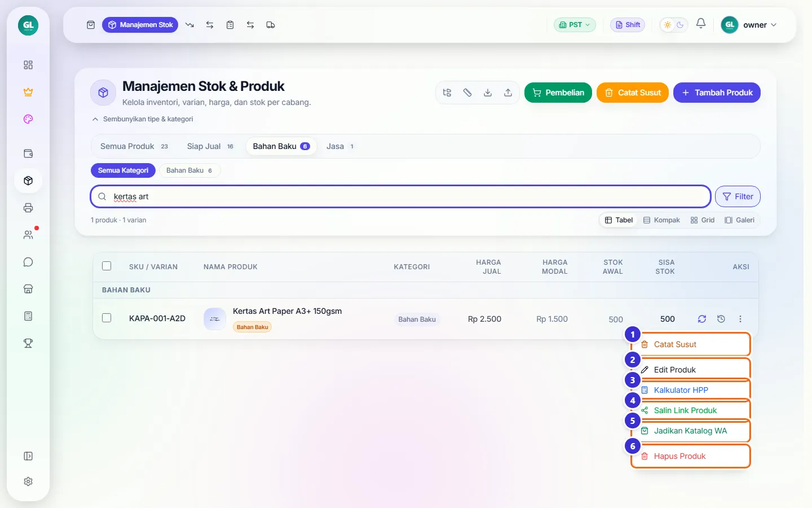
Task: Click the tag label icon in header toolbar
Action: [x=467, y=93]
